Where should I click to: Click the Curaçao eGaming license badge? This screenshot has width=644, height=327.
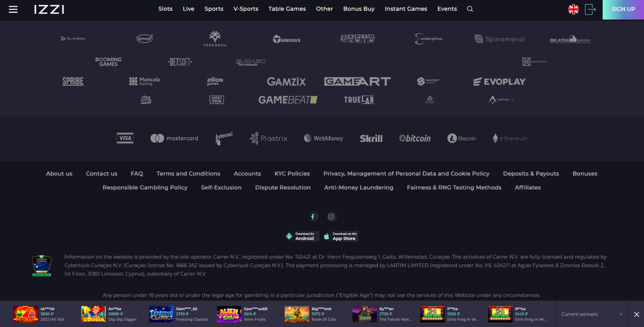[42, 266]
